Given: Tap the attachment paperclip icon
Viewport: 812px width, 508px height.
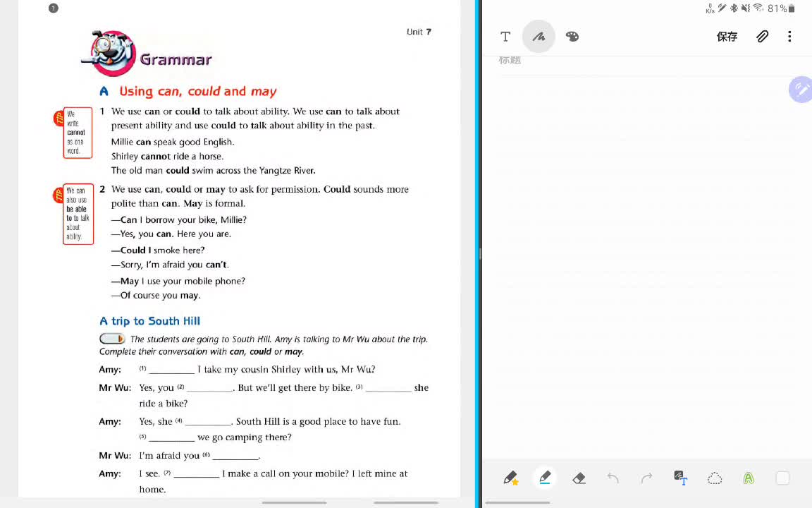Looking at the screenshot, I should pyautogui.click(x=762, y=36).
